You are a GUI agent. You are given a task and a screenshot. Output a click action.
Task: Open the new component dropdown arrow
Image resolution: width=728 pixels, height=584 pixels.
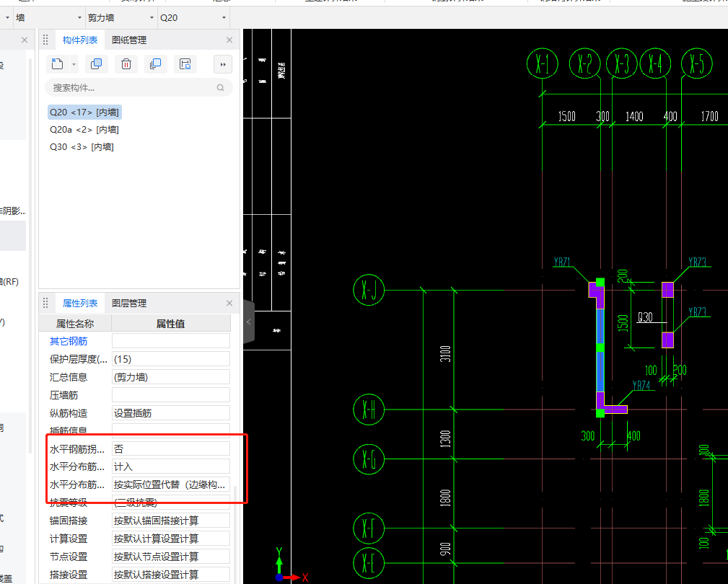click(x=74, y=64)
